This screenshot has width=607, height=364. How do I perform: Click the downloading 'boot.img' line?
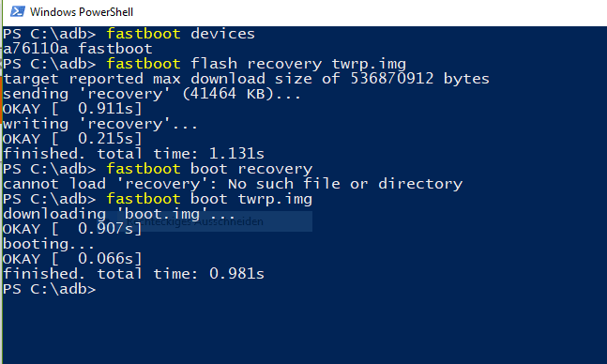(119, 214)
